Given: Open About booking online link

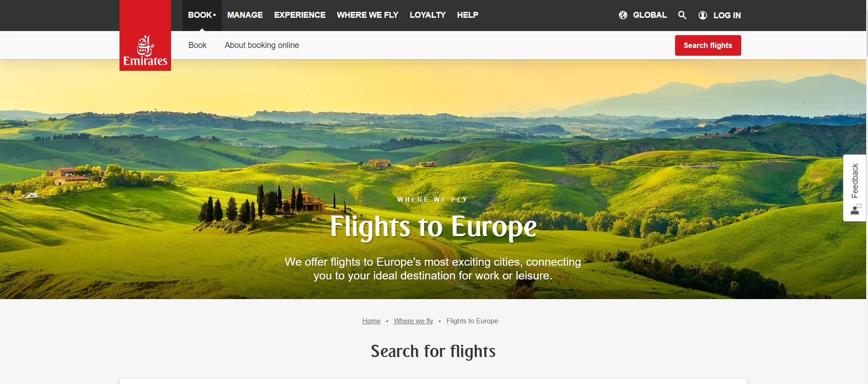Looking at the screenshot, I should [x=262, y=45].
